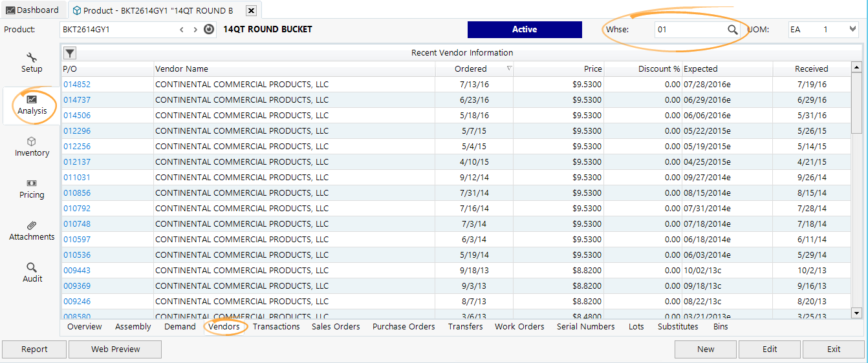Open purchase order 014506
Viewport: 868px width, 363px height.
[77, 116]
